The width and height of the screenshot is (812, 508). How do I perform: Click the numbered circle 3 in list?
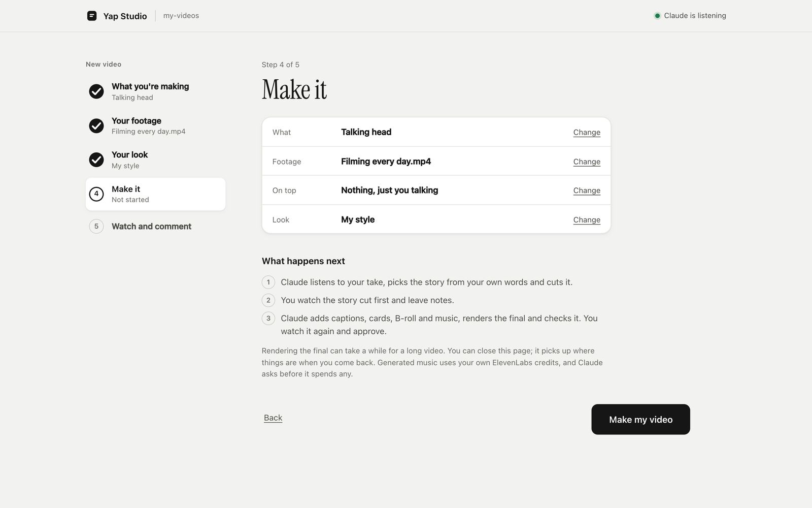coord(268,319)
